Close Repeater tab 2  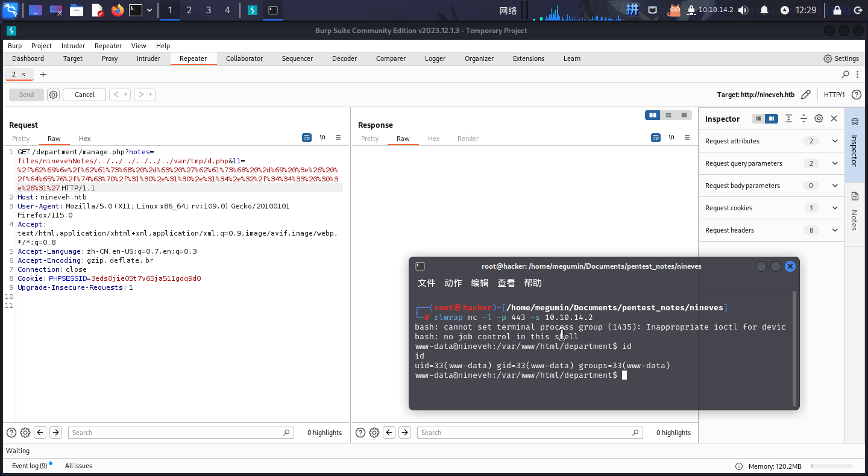[x=24, y=74]
